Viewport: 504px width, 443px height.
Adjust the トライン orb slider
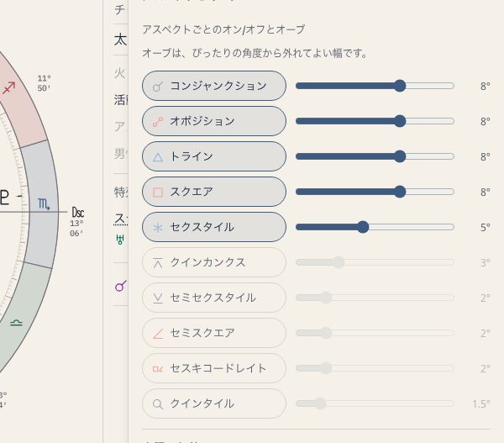375,156
